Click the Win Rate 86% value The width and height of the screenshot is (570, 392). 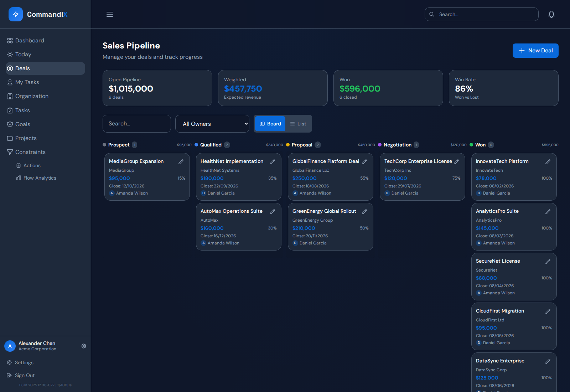tap(464, 89)
